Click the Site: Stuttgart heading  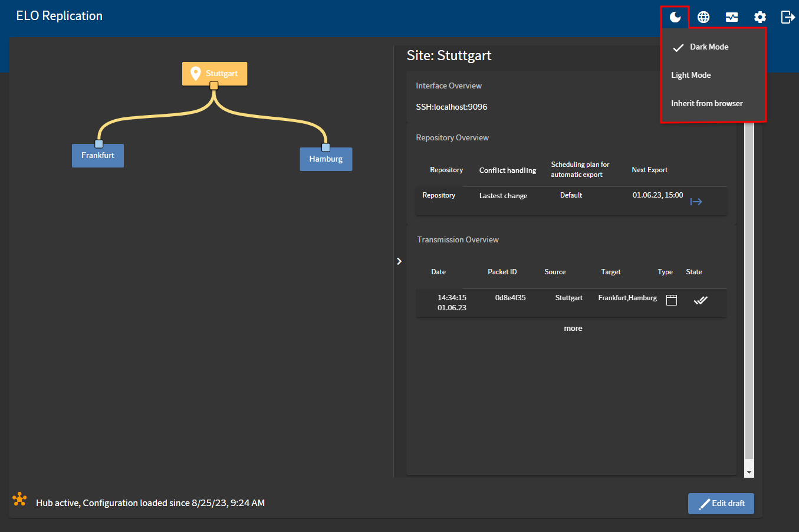tap(449, 55)
